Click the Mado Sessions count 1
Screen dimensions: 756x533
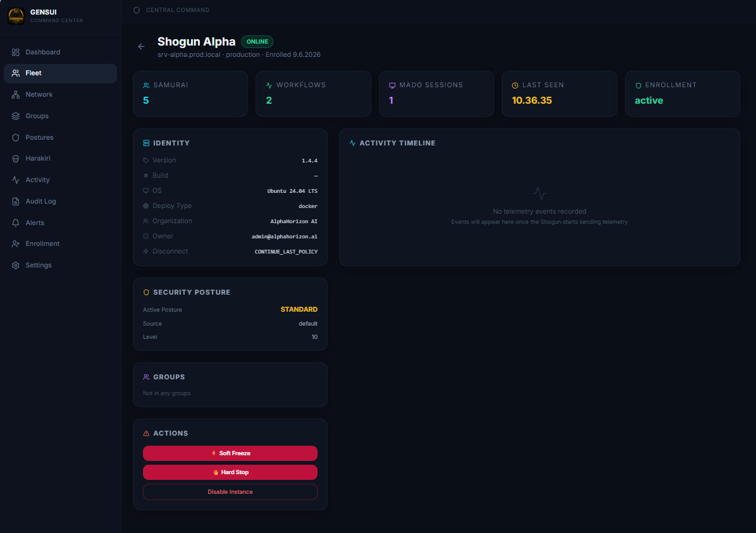[391, 101]
